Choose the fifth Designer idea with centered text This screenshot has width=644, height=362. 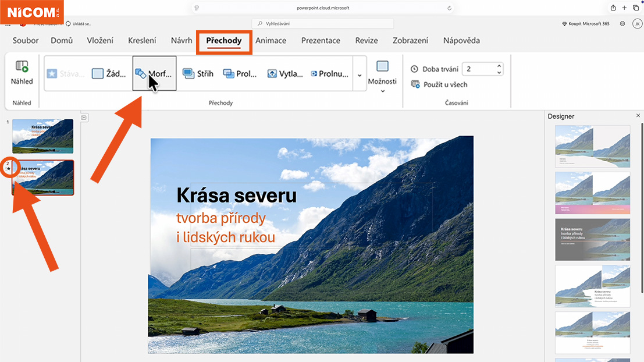pos(592,333)
